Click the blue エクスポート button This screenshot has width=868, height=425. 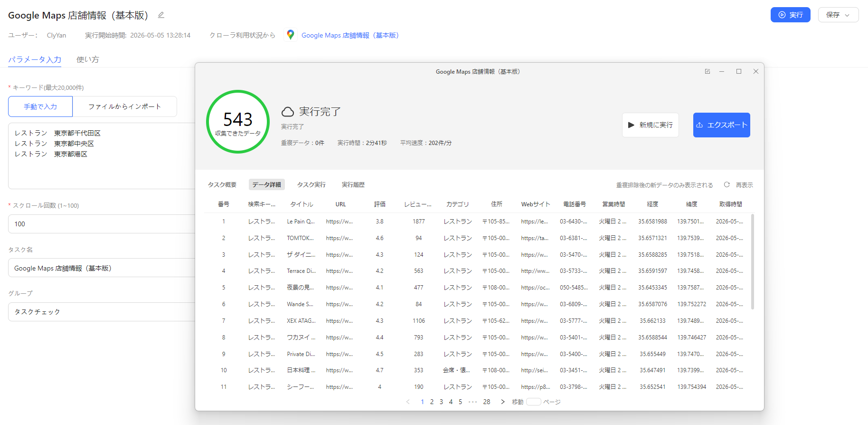(x=722, y=125)
